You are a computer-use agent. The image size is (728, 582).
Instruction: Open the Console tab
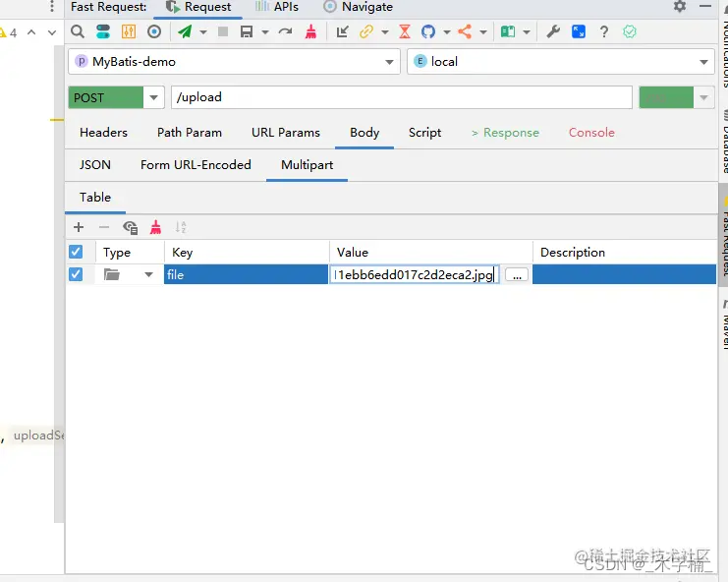pyautogui.click(x=591, y=133)
